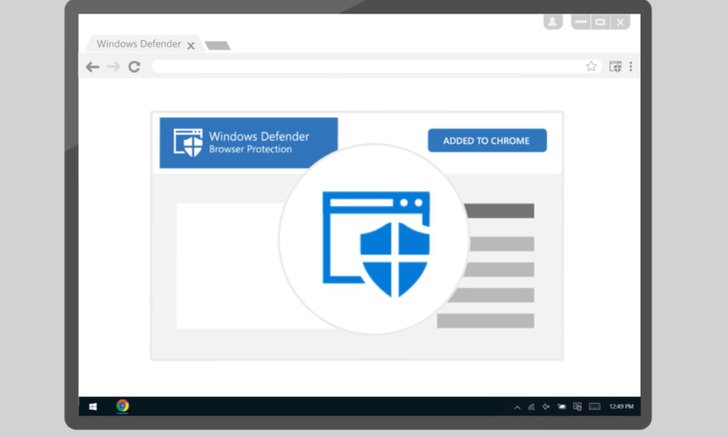Bookmark the page with the star icon
Screen dimensions: 728x437
point(591,66)
